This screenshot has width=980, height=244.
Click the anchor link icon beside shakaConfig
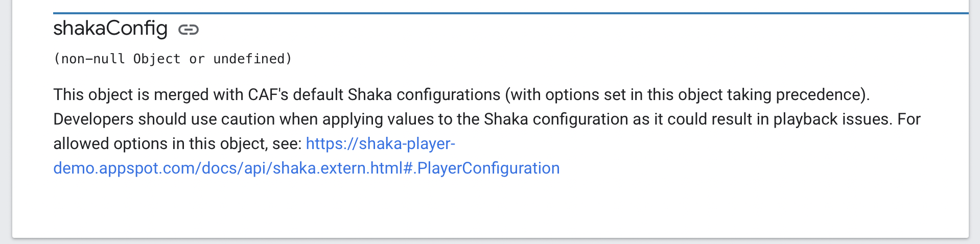(189, 30)
